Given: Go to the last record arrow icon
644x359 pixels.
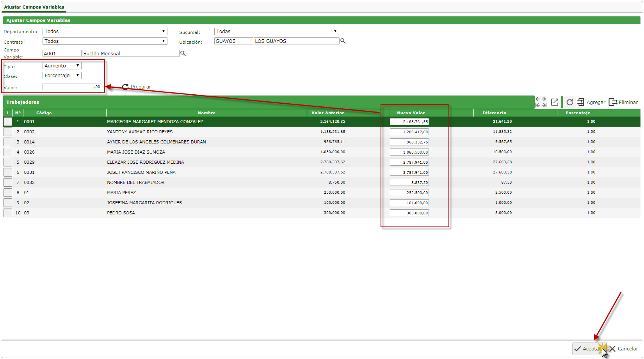Looking at the screenshot, I should [544, 105].
